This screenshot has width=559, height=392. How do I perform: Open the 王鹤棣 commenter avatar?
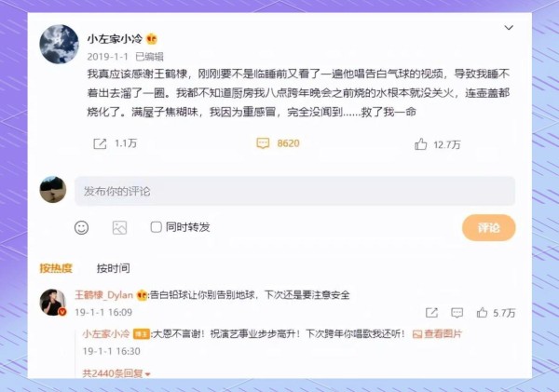pos(53,303)
